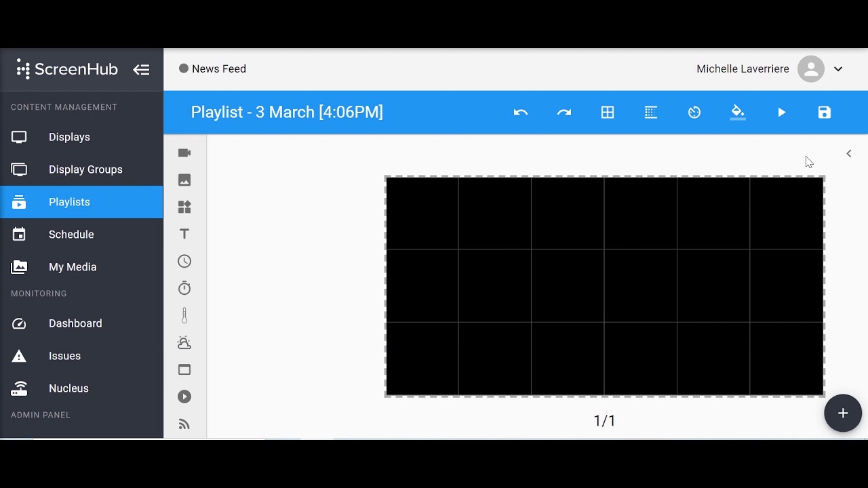
Task: Select the black slide canvas
Action: point(605,286)
